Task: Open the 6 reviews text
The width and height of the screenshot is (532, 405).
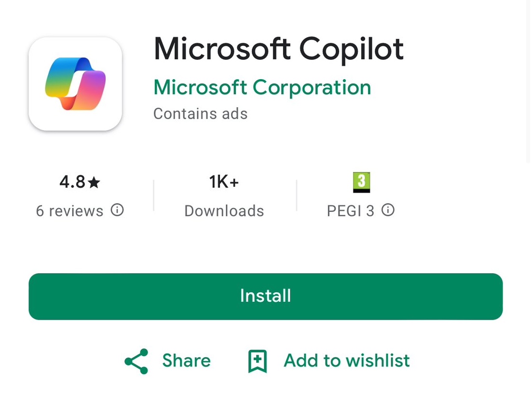Action: coord(69,211)
